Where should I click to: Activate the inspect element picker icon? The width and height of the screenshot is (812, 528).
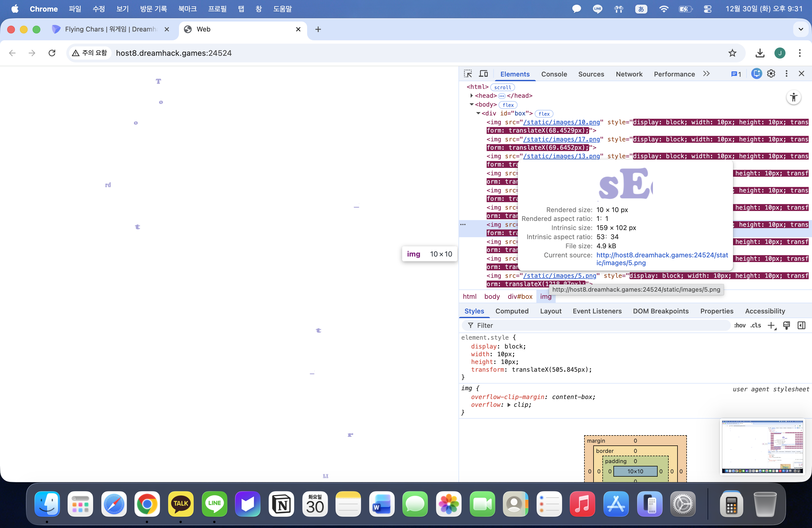(468, 74)
